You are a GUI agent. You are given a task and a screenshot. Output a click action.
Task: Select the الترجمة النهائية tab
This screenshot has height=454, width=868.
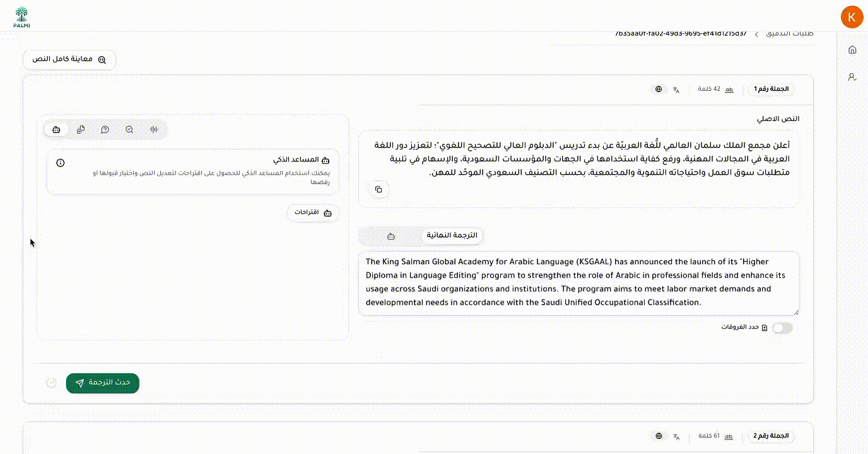(453, 235)
